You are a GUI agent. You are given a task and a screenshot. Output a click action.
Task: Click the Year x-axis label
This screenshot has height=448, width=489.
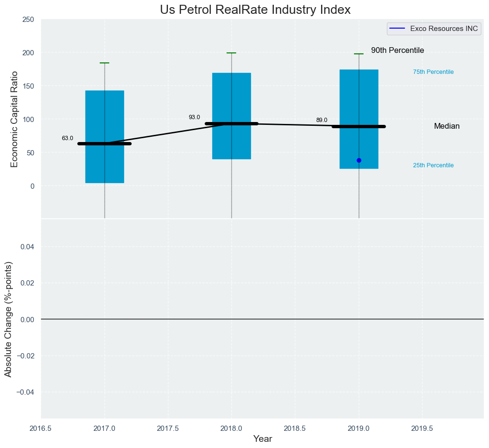(x=262, y=439)
